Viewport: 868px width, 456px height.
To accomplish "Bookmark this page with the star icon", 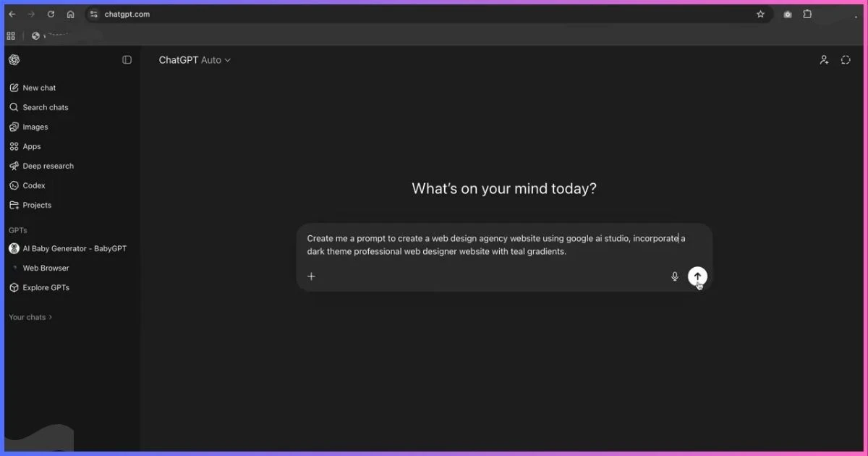I will click(760, 14).
